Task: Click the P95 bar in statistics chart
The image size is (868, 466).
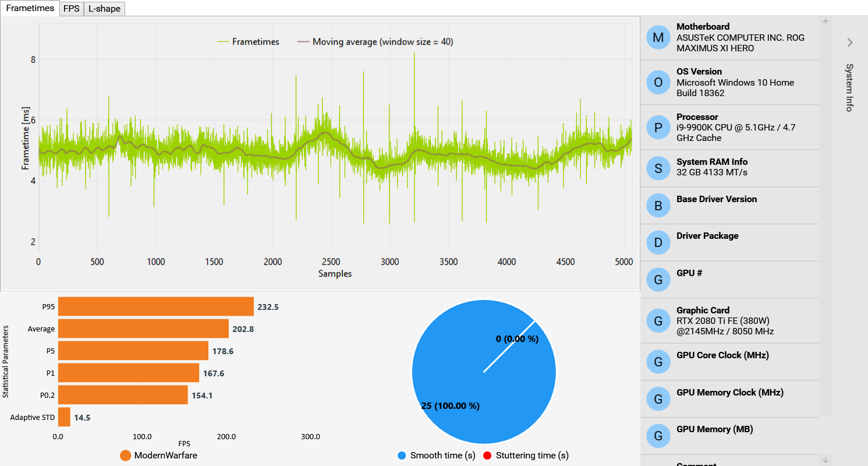Action: 156,306
